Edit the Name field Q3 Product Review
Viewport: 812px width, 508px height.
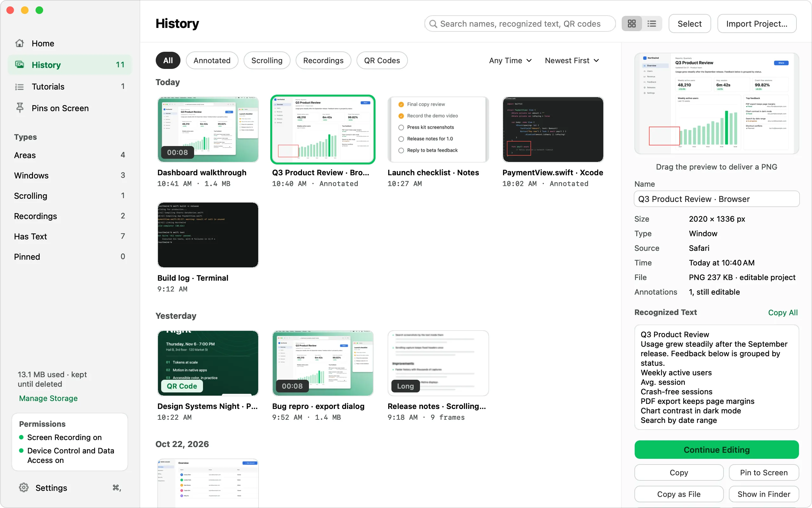(717, 199)
